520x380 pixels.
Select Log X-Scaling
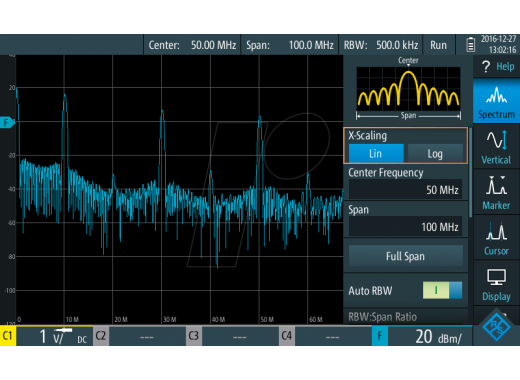point(435,153)
